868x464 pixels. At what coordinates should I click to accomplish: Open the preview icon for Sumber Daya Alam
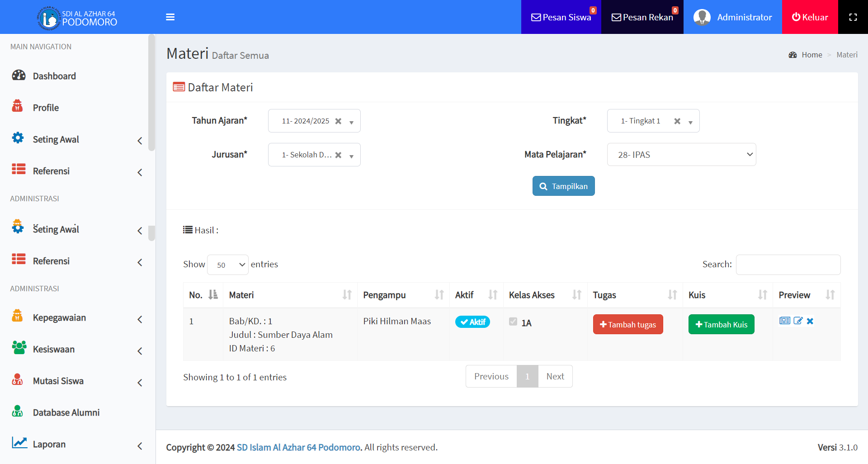click(x=784, y=321)
